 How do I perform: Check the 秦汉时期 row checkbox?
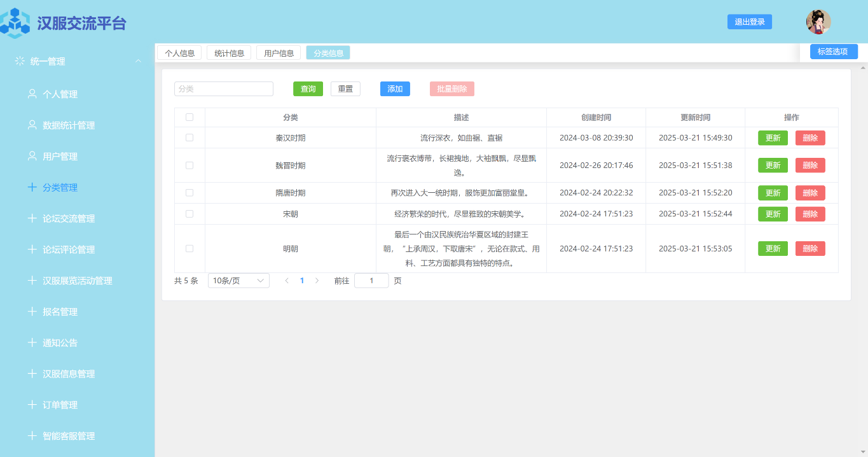(x=189, y=137)
